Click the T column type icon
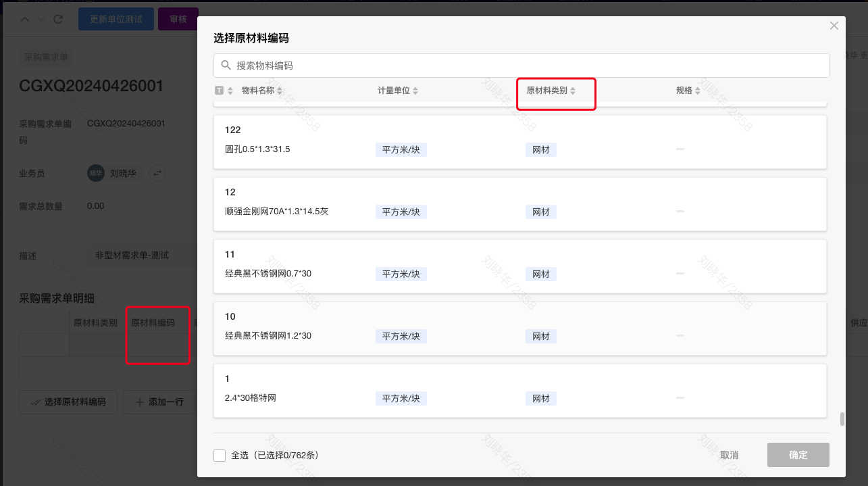The height and width of the screenshot is (486, 868). pos(219,91)
